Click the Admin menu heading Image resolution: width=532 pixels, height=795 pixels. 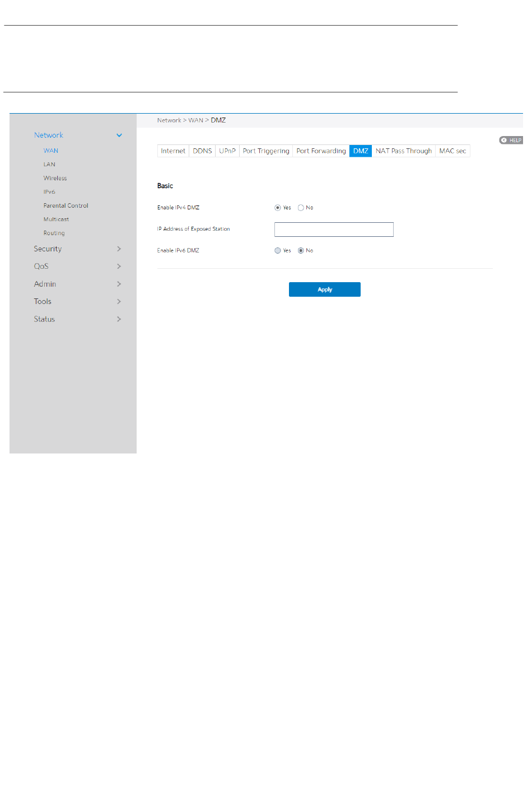click(x=45, y=284)
